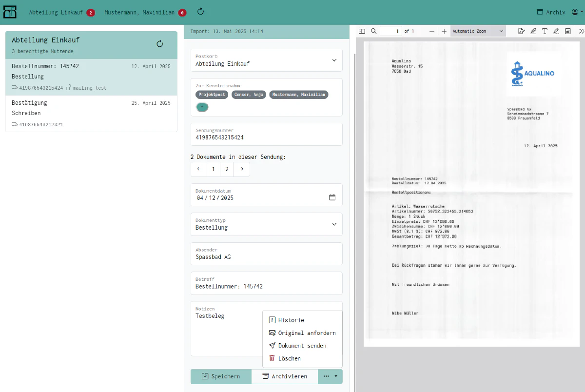Select the PDF add text tool
This screenshot has height=392, width=585.
pyautogui.click(x=545, y=31)
